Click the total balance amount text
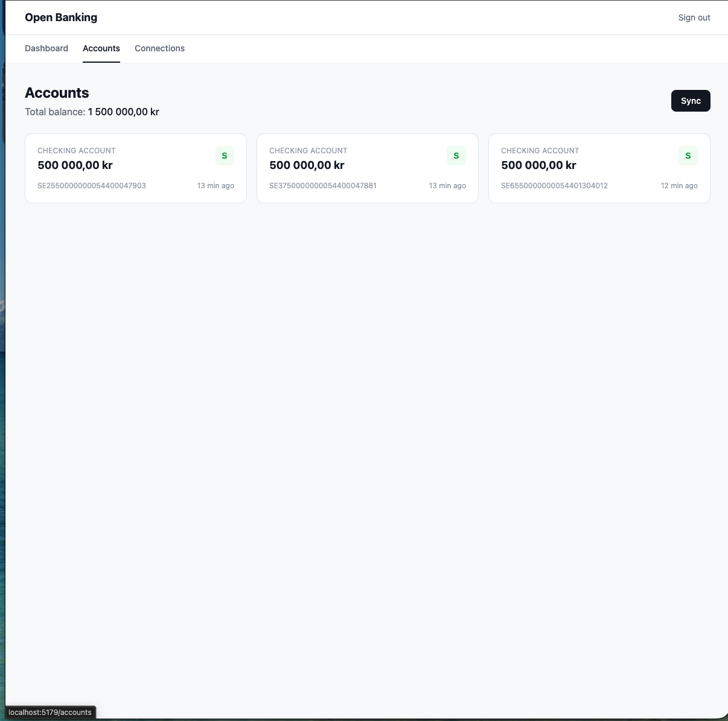 (x=123, y=112)
